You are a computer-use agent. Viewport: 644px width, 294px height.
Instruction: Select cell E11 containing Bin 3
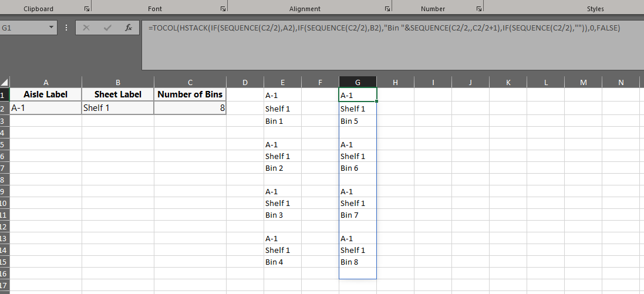tap(282, 215)
